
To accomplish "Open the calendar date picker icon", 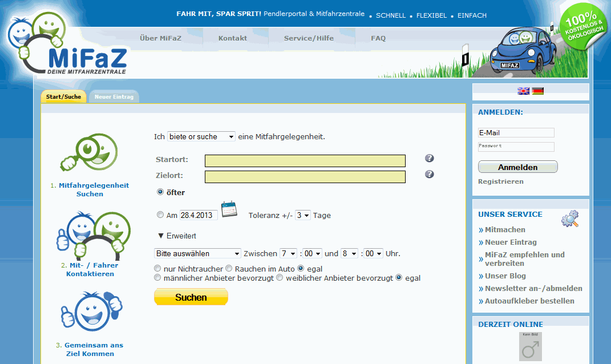I will tap(229, 209).
